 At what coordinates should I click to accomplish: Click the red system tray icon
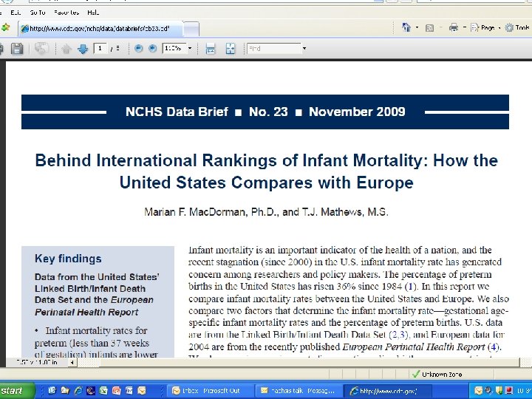pyautogui.click(x=508, y=391)
